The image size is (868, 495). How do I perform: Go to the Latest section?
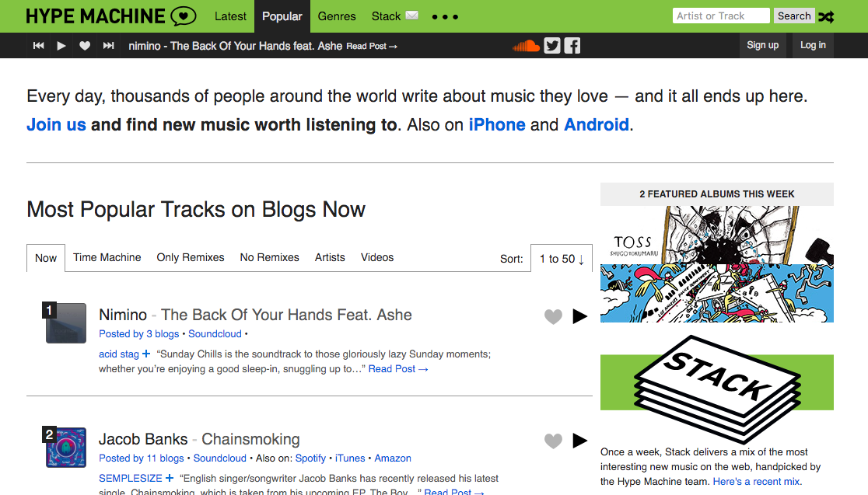click(x=230, y=16)
